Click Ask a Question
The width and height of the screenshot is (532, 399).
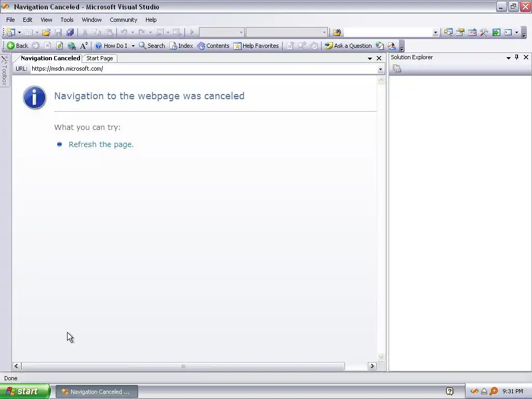tap(348, 46)
